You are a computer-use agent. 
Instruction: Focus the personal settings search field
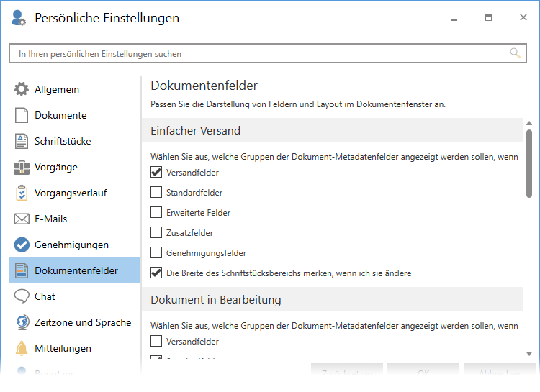pyautogui.click(x=268, y=53)
